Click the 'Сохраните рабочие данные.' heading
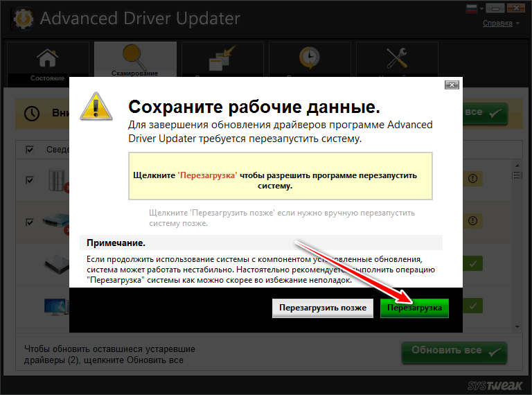This screenshot has width=532, height=395. coord(254,107)
